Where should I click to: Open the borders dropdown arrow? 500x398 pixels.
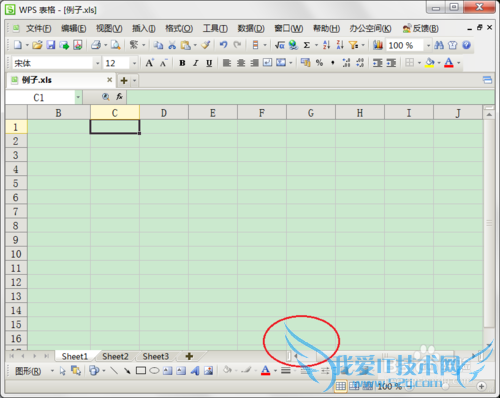419,63
